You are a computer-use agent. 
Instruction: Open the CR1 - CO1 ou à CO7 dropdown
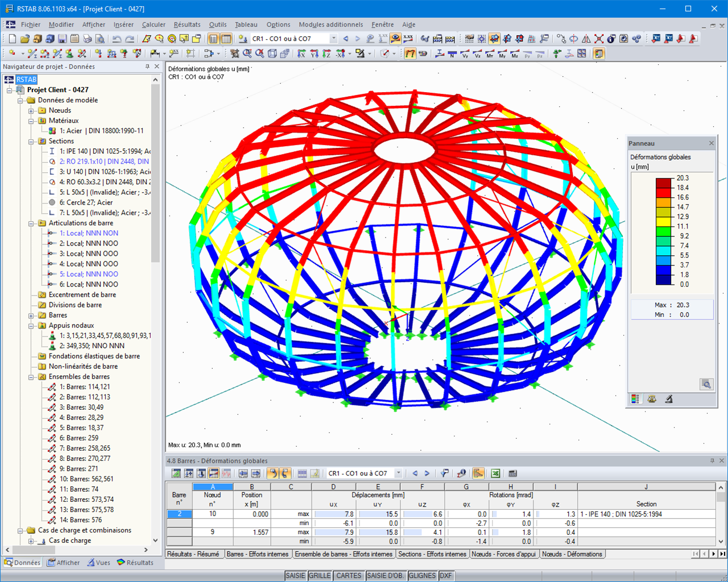[x=333, y=39]
